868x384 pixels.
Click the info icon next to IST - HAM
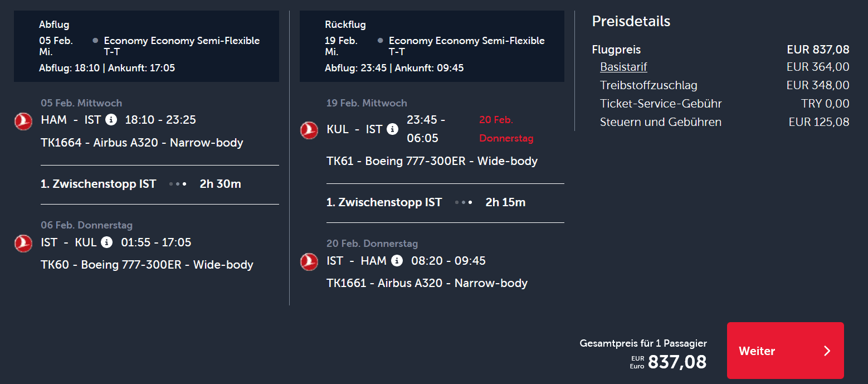397,261
